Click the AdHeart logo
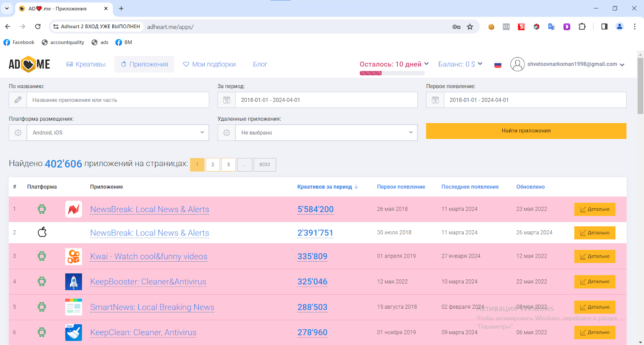644x345 pixels. (29, 64)
